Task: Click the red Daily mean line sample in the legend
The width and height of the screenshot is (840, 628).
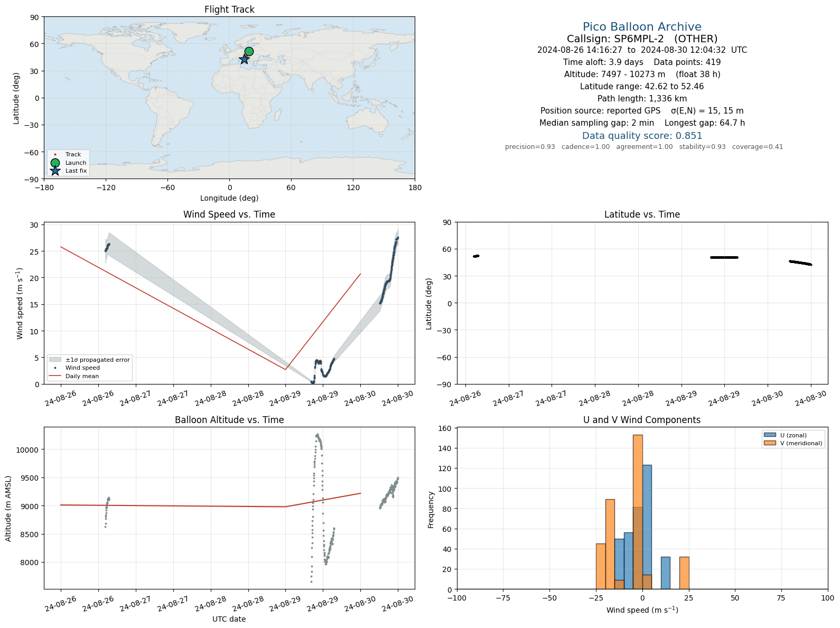Action: 55,377
